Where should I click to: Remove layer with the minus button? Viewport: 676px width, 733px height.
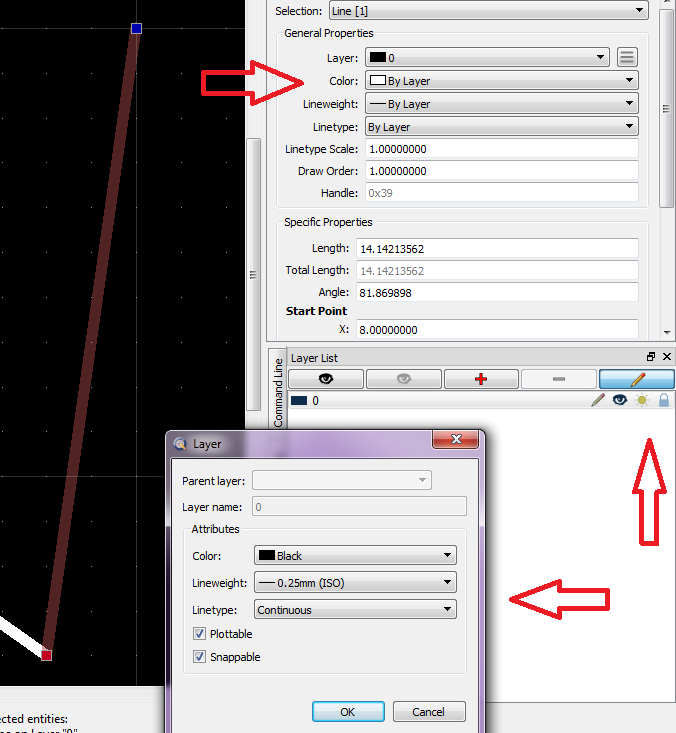pyautogui.click(x=559, y=379)
